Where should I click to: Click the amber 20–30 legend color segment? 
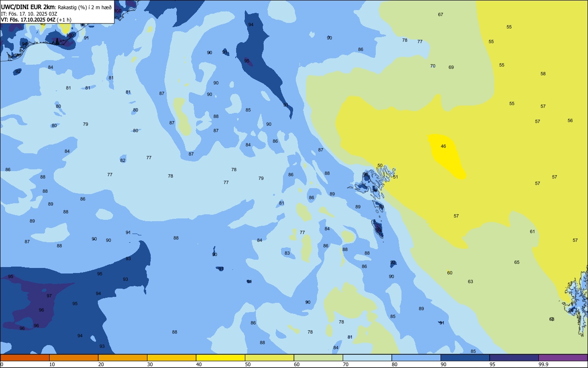pos(123,357)
